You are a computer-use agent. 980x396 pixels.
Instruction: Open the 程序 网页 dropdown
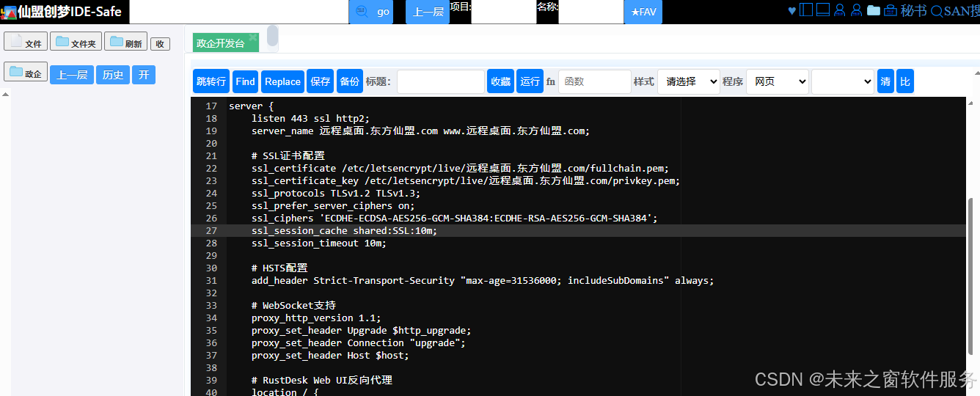[778, 81]
